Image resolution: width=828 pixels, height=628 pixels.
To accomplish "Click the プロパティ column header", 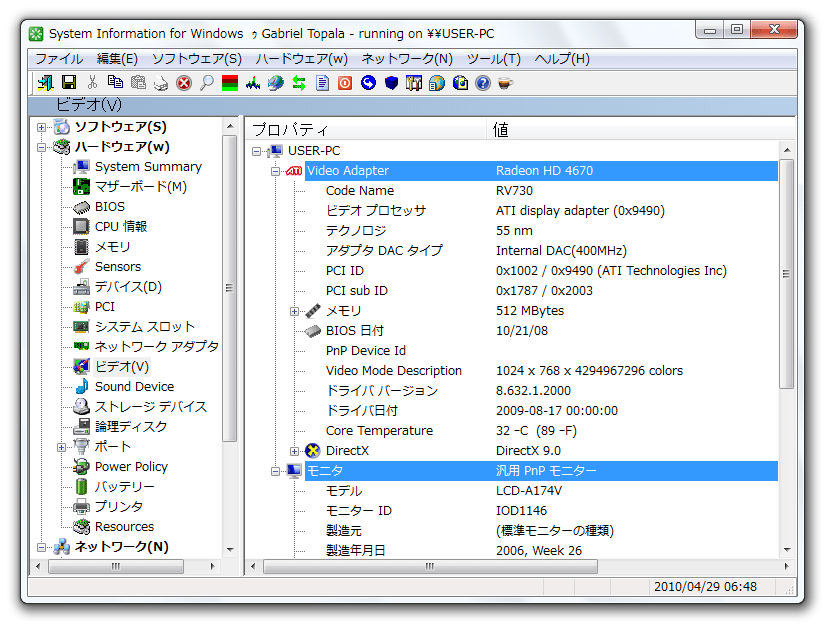I will (x=365, y=129).
